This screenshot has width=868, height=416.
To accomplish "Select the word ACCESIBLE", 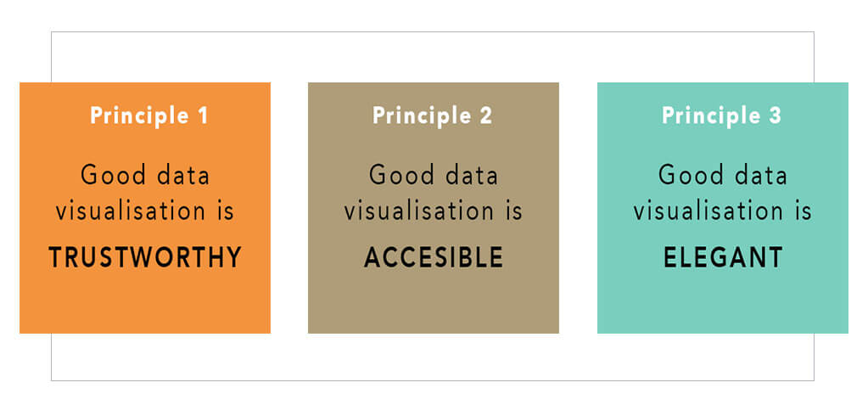I will (434, 258).
